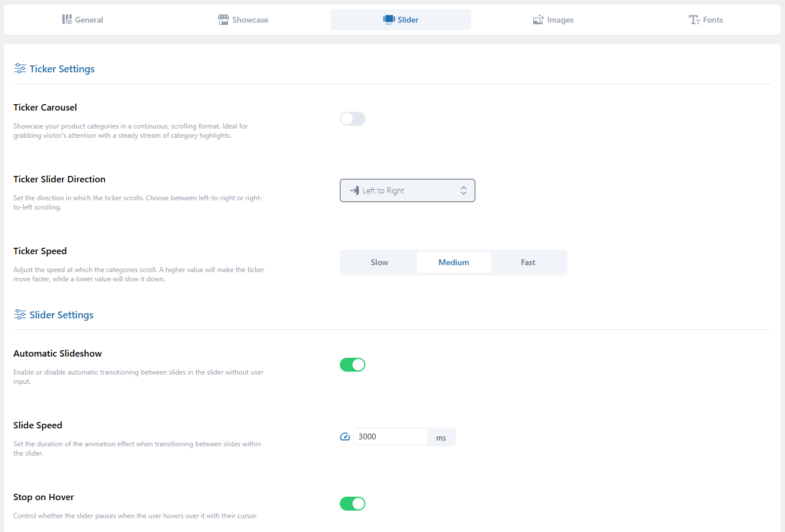785x532 pixels.
Task: Click the Slider Settings heading
Action: coord(61,315)
